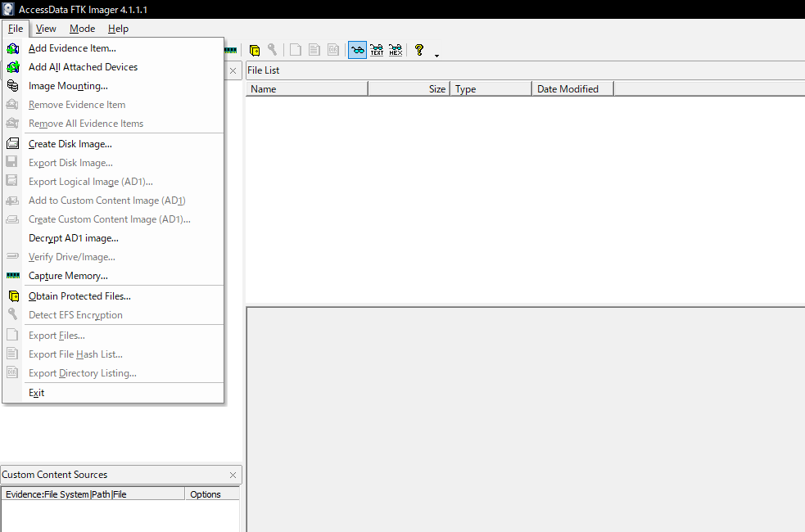The width and height of the screenshot is (805, 532).
Task: Click the File List panel title
Action: 264,70
